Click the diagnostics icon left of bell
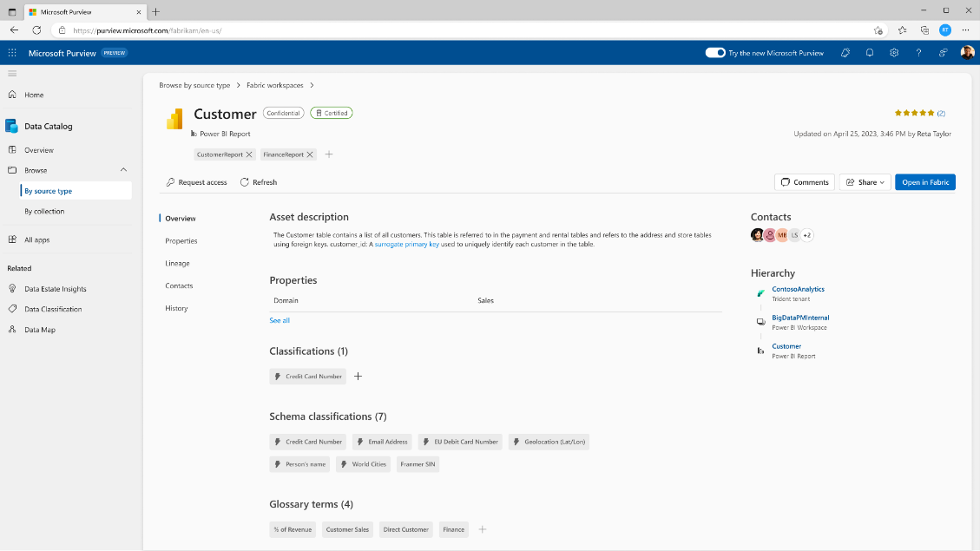The width and height of the screenshot is (980, 551). [x=845, y=53]
